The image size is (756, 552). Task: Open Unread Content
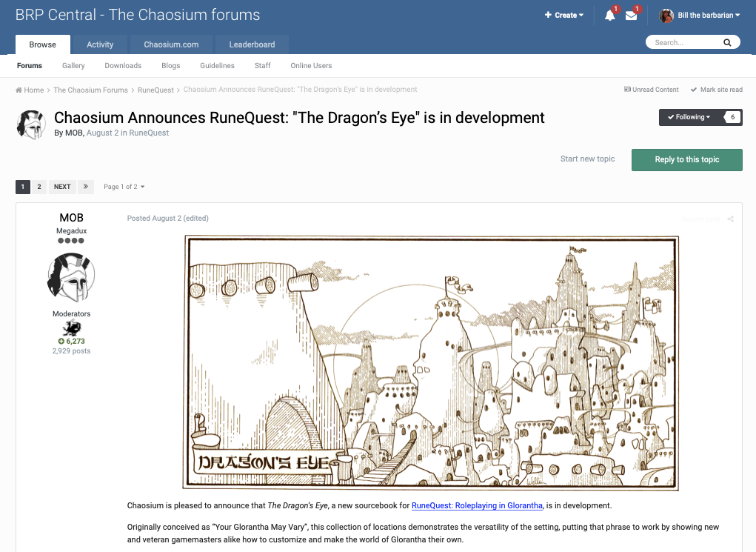pos(652,90)
